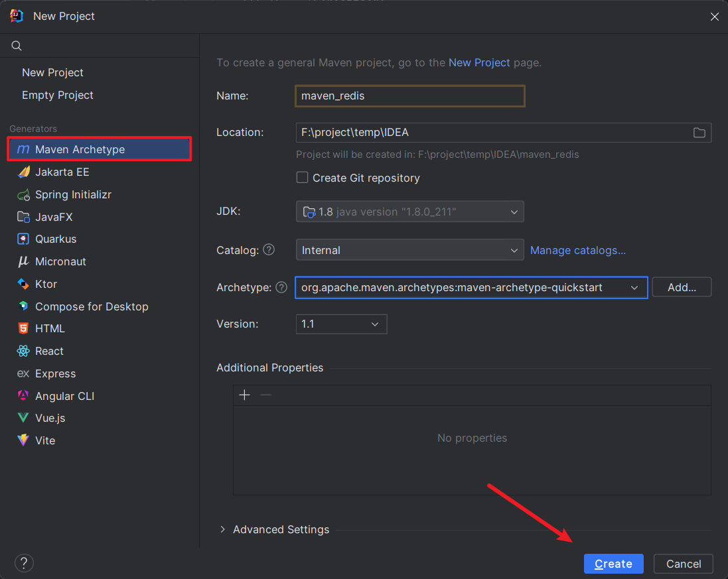This screenshot has width=728, height=579.
Task: Open the JDK version dropdown
Action: (410, 212)
